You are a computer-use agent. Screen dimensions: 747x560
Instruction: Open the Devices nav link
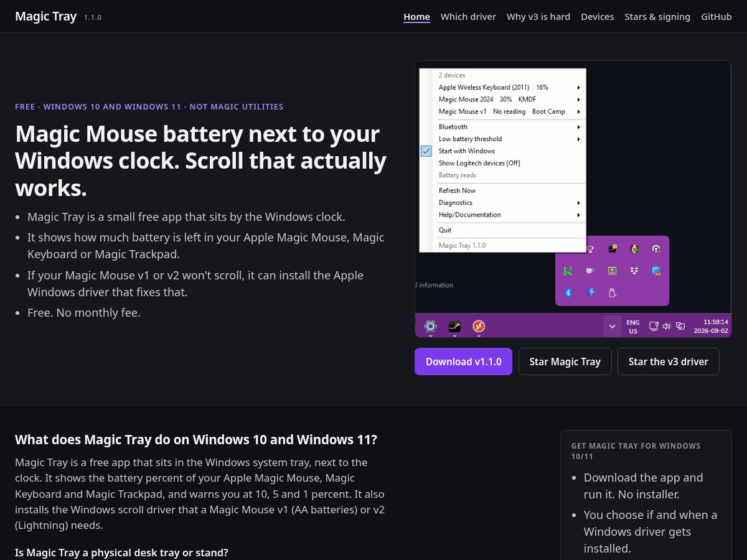598,17
